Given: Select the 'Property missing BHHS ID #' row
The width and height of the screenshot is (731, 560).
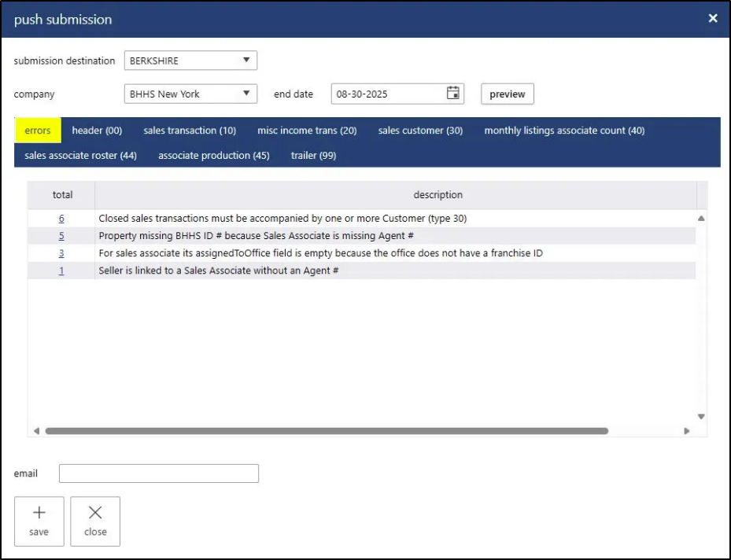Looking at the screenshot, I should click(362, 236).
